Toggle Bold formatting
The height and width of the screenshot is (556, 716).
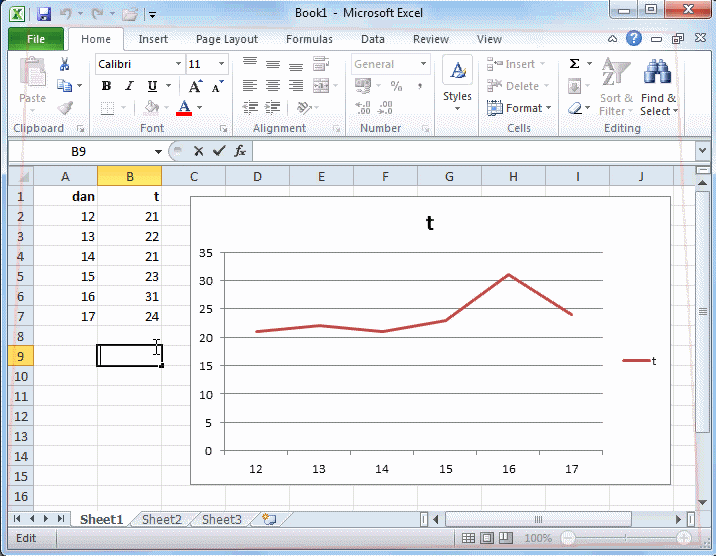106,86
